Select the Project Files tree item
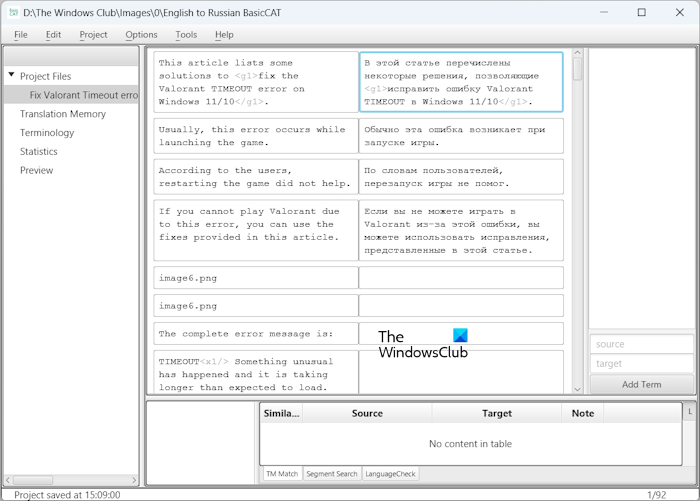The height and width of the screenshot is (501, 700). [46, 76]
